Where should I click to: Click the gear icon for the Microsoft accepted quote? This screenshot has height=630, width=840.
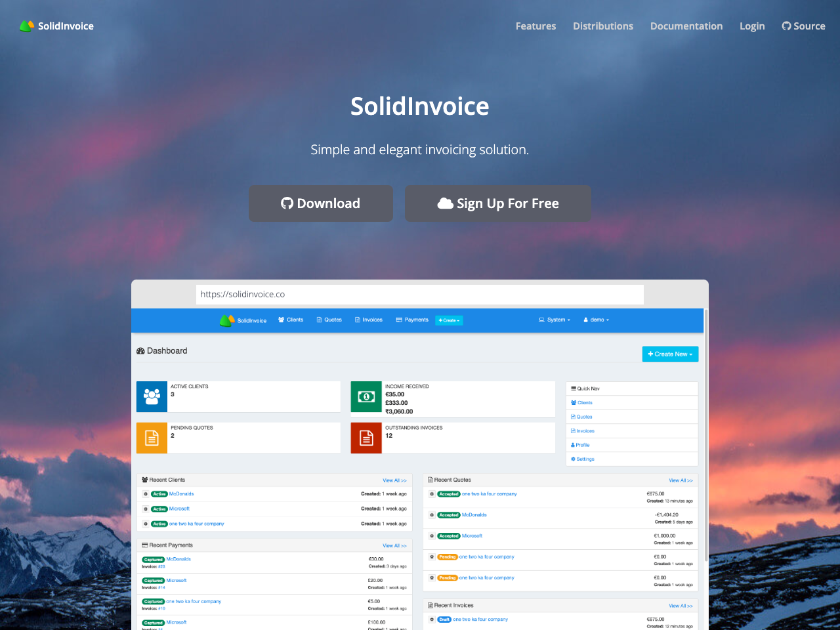pos(432,536)
